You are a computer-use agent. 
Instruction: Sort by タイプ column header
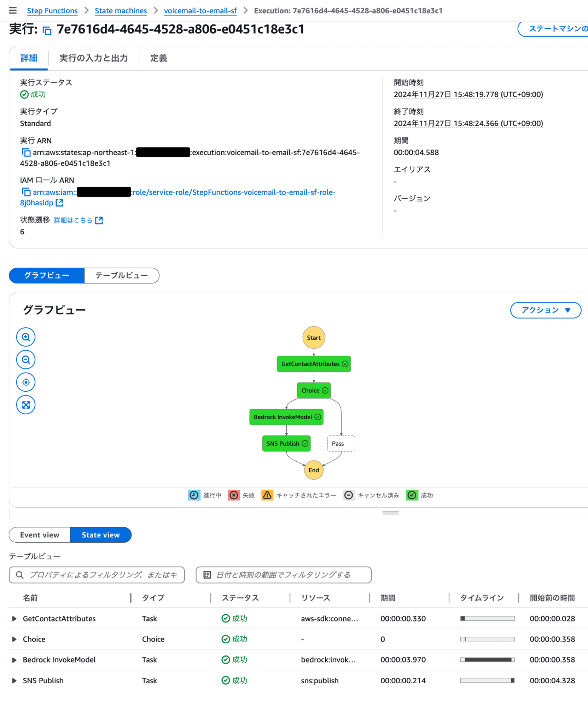153,598
